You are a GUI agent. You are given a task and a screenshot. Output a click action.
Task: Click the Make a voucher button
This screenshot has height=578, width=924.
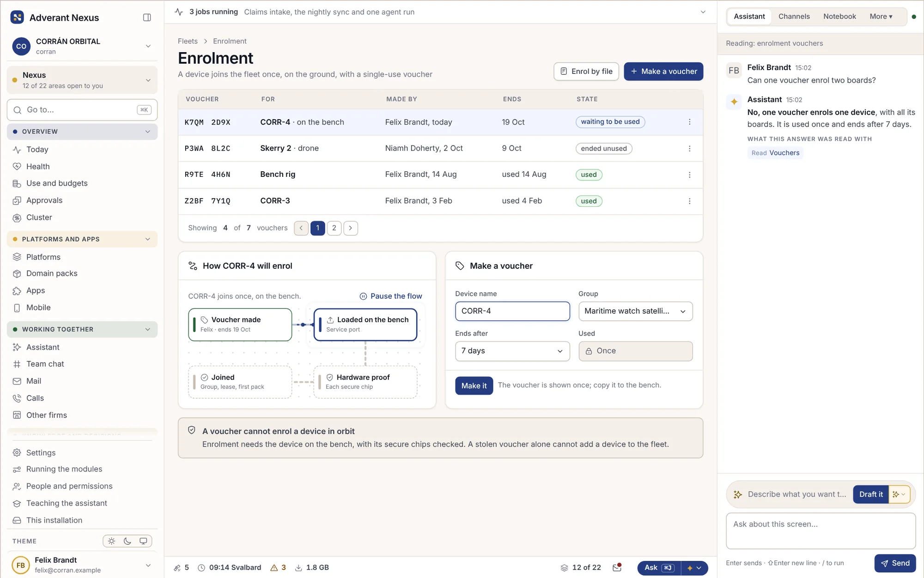(x=663, y=71)
